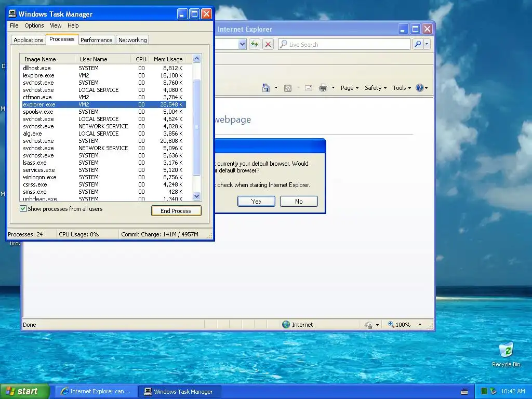
Task: Select the explorer.exe process row
Action: 104,104
